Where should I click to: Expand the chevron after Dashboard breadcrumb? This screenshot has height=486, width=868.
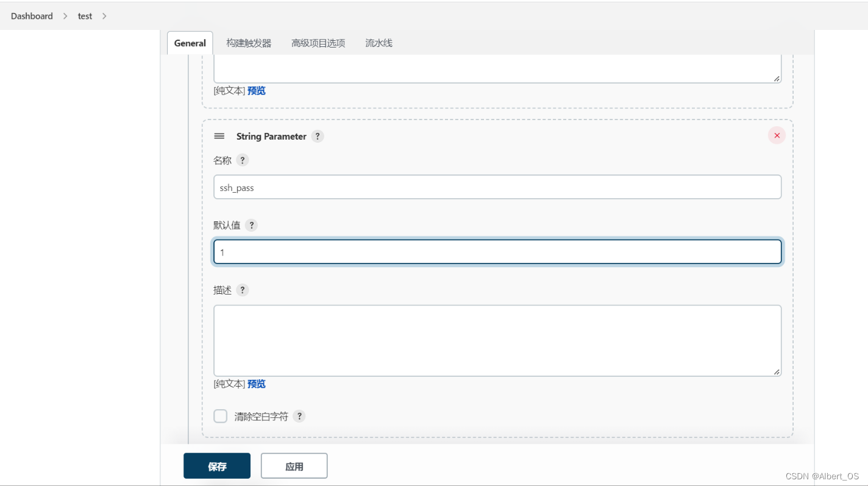click(x=65, y=16)
